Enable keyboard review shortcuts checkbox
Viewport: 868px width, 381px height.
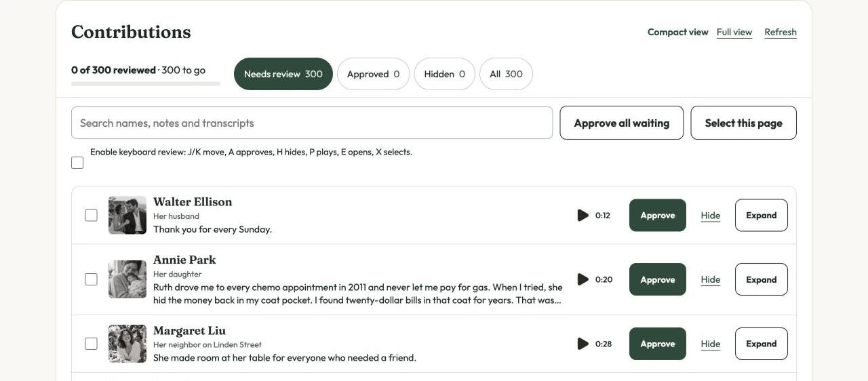(77, 163)
